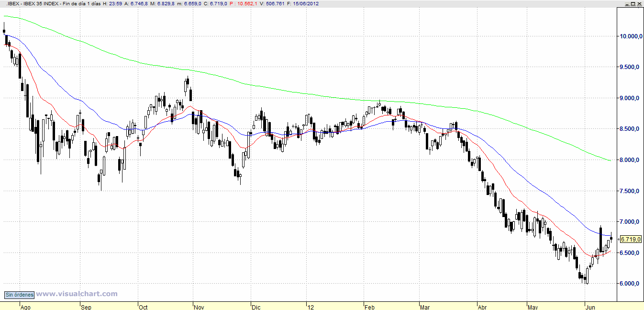The height and width of the screenshot is (310, 644).
Task: Click the 7.000,0 price axis label
Action: coord(631,222)
